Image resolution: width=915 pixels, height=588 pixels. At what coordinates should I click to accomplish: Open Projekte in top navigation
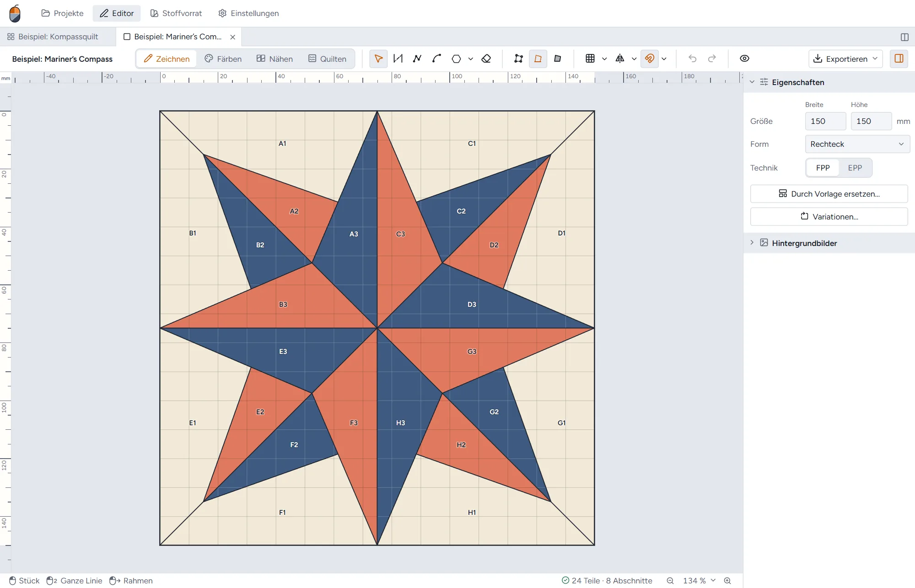pos(63,13)
